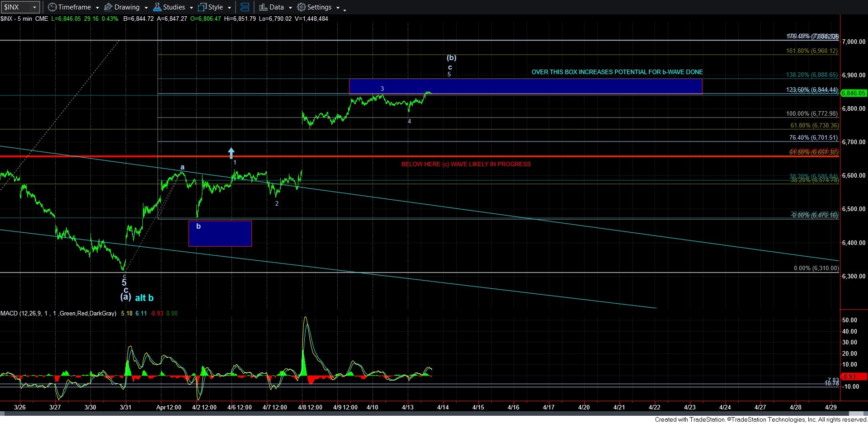The height and width of the screenshot is (423, 868).
Task: Open the Drawing menu label
Action: click(127, 7)
